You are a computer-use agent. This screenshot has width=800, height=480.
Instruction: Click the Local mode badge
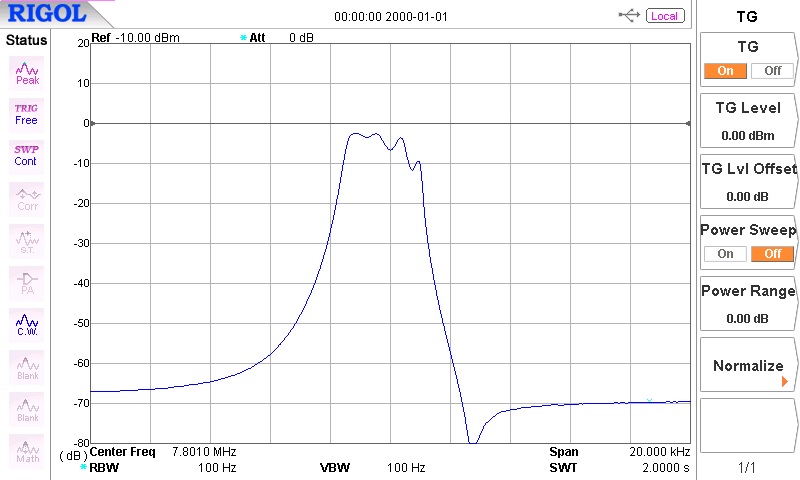[x=664, y=16]
